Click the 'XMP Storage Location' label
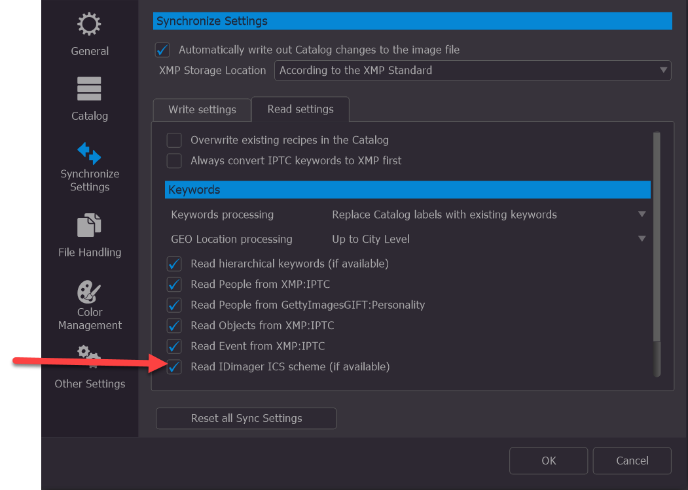This screenshot has width=688, height=490. coord(212,71)
